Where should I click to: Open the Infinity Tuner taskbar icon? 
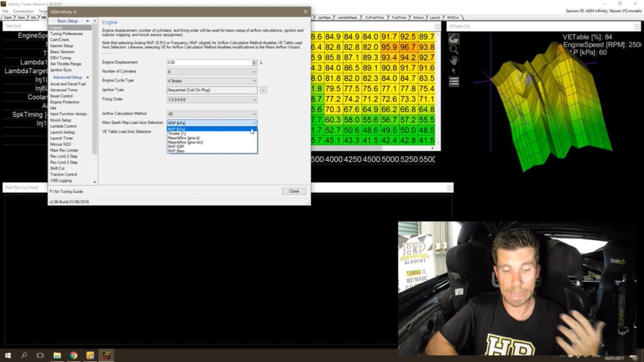pos(107,355)
